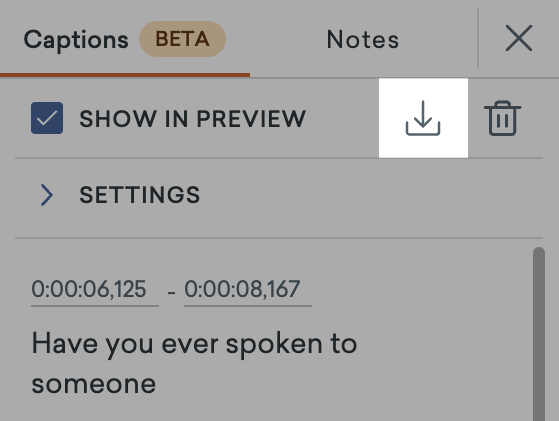Click the word 'spoken' in caption text

[274, 344]
